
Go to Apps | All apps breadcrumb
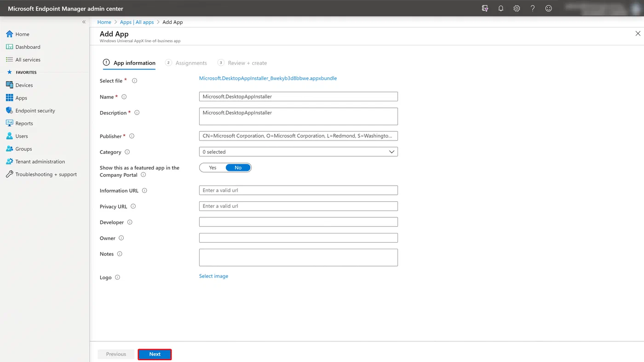137,22
